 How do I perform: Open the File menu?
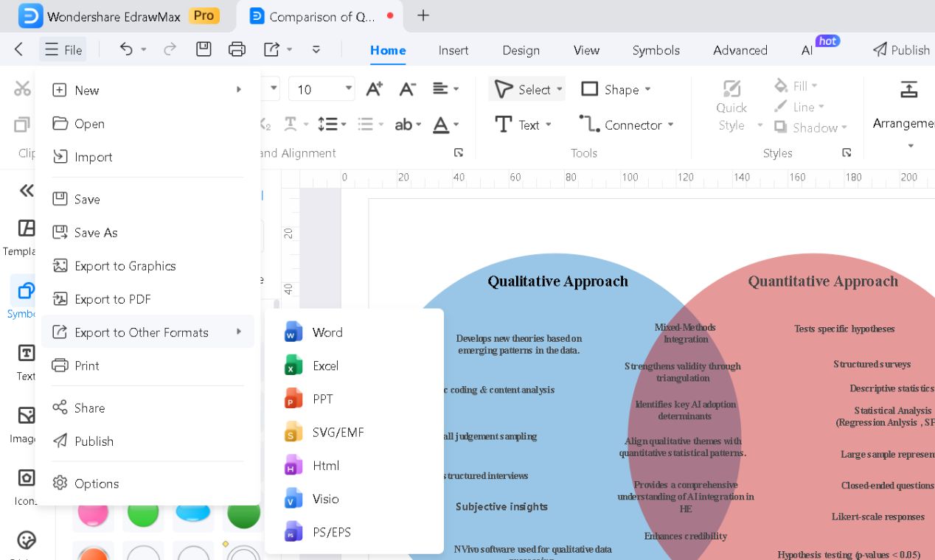[x=63, y=49]
